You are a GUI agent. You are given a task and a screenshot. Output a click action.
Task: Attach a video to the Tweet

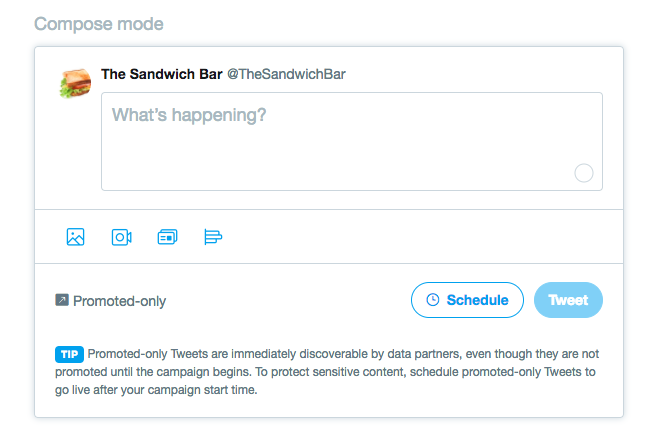pos(121,237)
